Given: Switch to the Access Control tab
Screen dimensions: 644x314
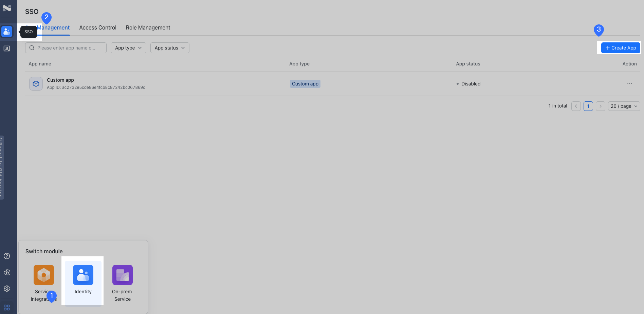Looking at the screenshot, I should click(x=98, y=28).
